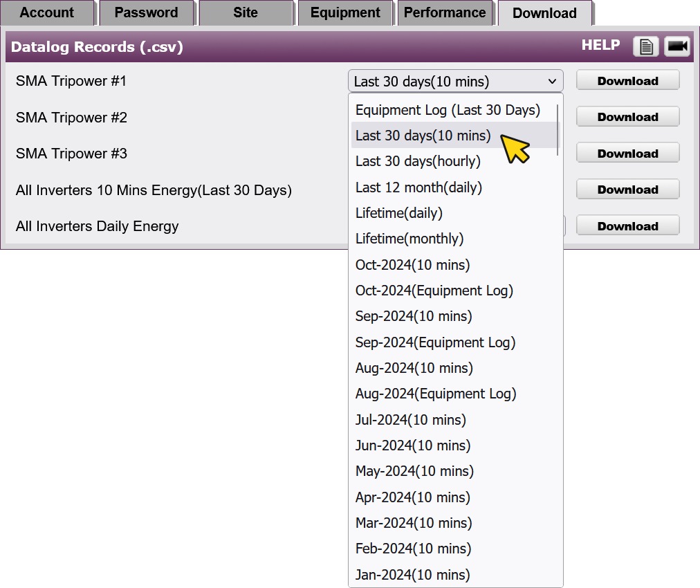Open the Equipment tab

click(x=345, y=13)
